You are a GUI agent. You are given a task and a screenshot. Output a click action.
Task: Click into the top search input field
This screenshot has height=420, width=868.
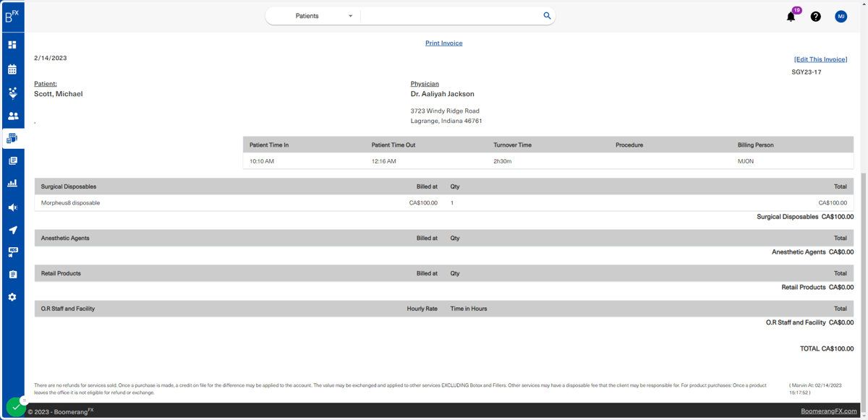tap(451, 16)
